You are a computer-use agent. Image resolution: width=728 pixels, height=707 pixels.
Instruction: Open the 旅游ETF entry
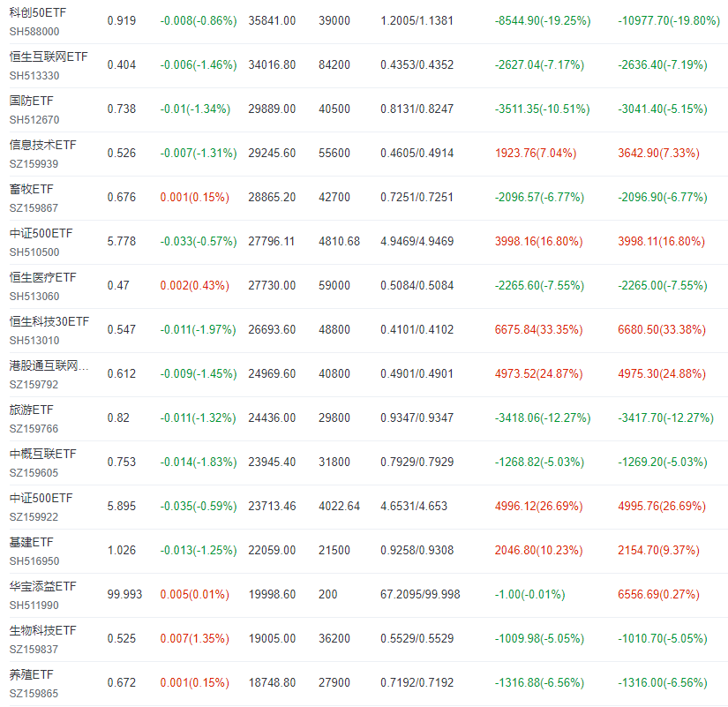pyautogui.click(x=31, y=410)
